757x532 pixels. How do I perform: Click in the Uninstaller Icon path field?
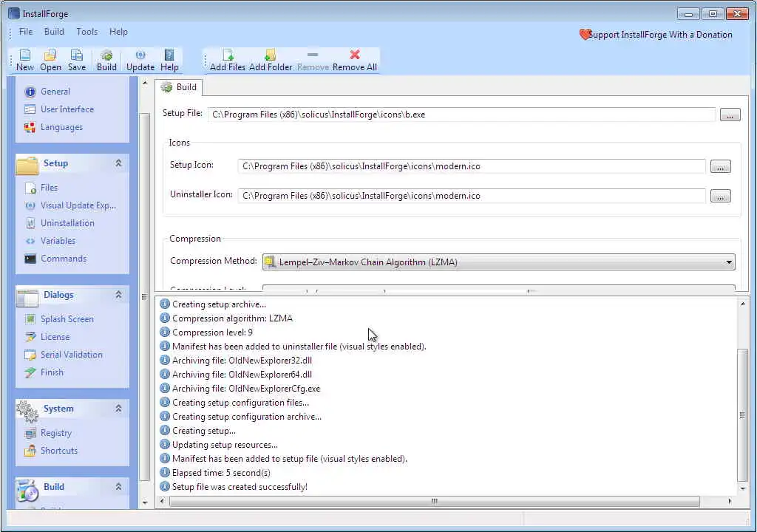tap(472, 196)
